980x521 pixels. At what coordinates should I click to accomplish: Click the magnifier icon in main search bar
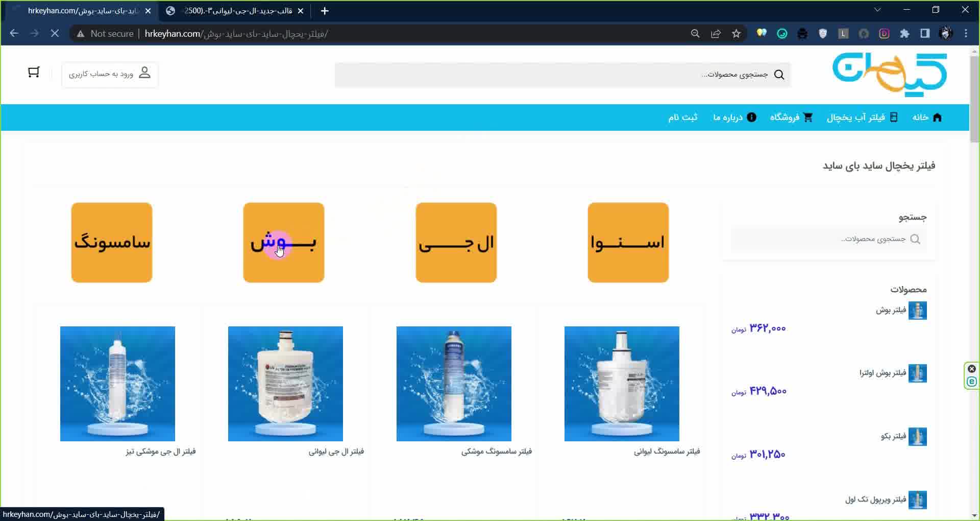(779, 75)
